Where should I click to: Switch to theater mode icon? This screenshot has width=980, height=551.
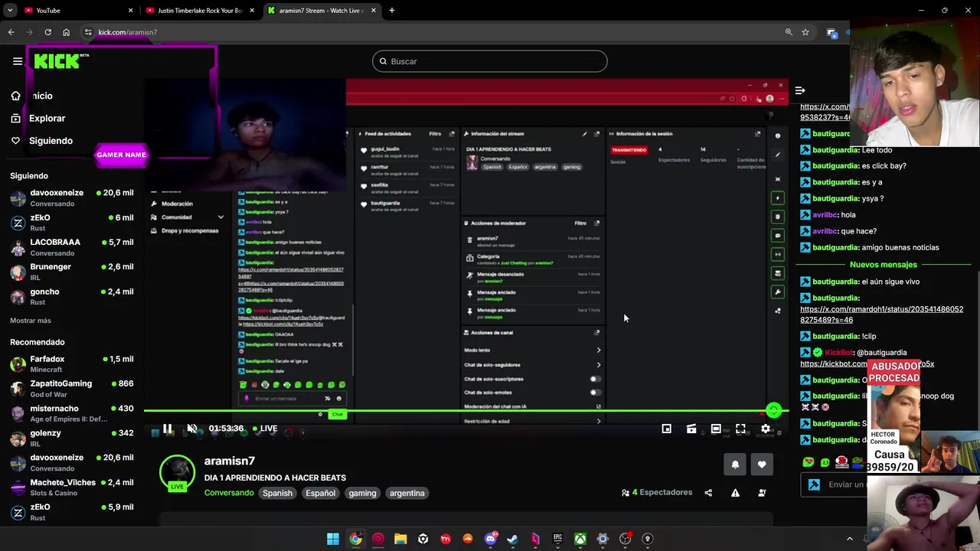point(716,429)
